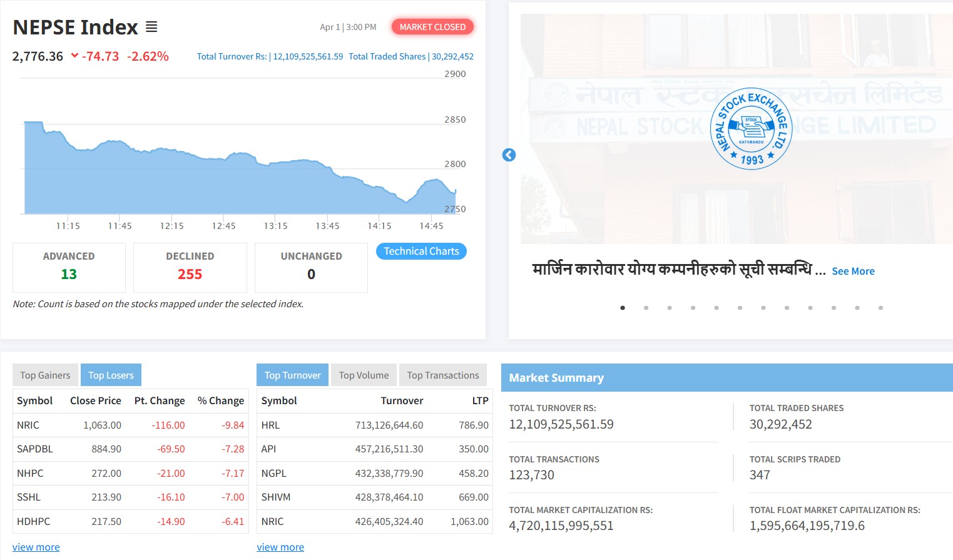Click the previous slide arrow on carousel
The height and width of the screenshot is (560, 953).
509,155
